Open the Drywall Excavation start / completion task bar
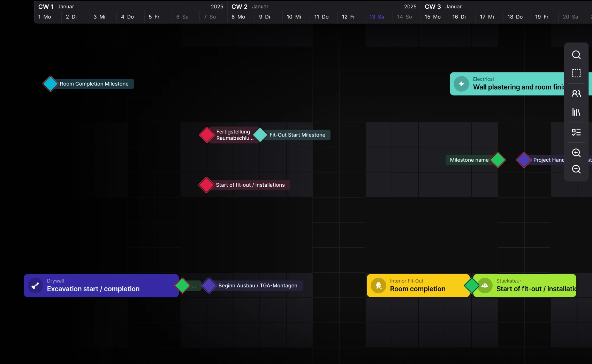Image resolution: width=592 pixels, height=364 pixels. (101, 286)
